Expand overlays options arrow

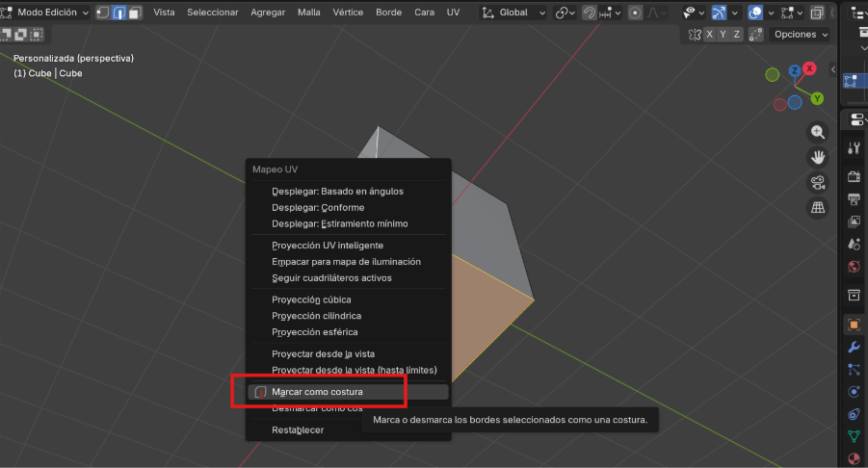click(x=771, y=13)
